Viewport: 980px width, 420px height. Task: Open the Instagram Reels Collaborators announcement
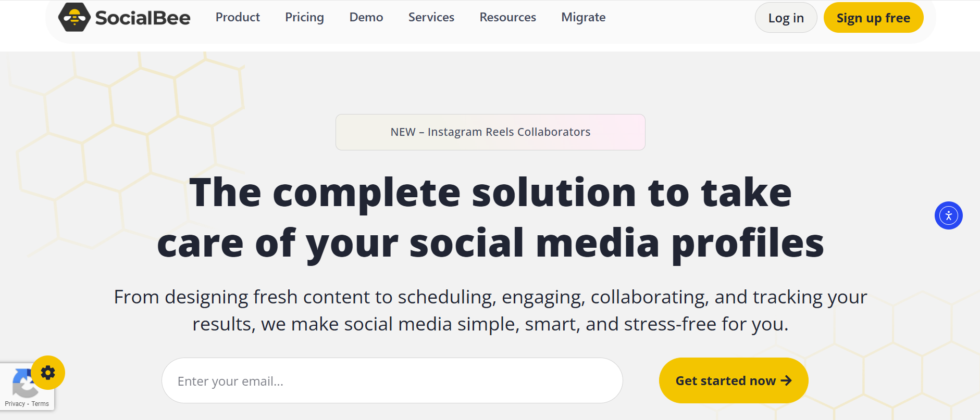pos(490,132)
